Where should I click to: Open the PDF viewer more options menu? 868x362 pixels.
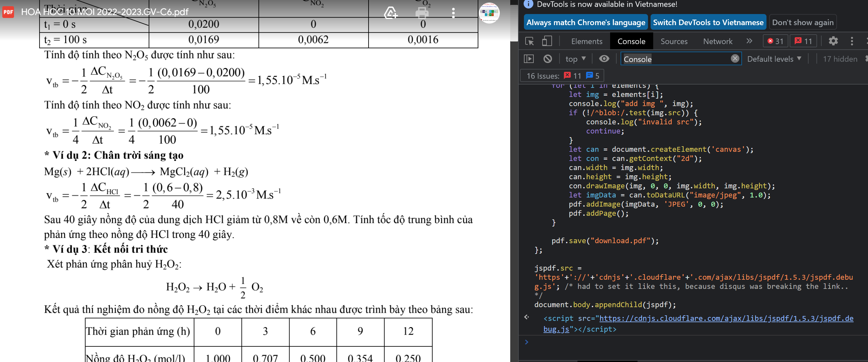(x=453, y=13)
